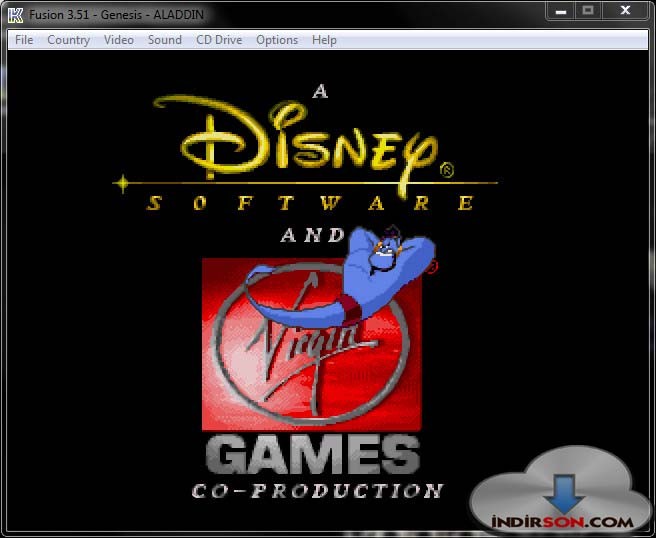Open the Sound menu
656x538 pixels.
[x=165, y=40]
